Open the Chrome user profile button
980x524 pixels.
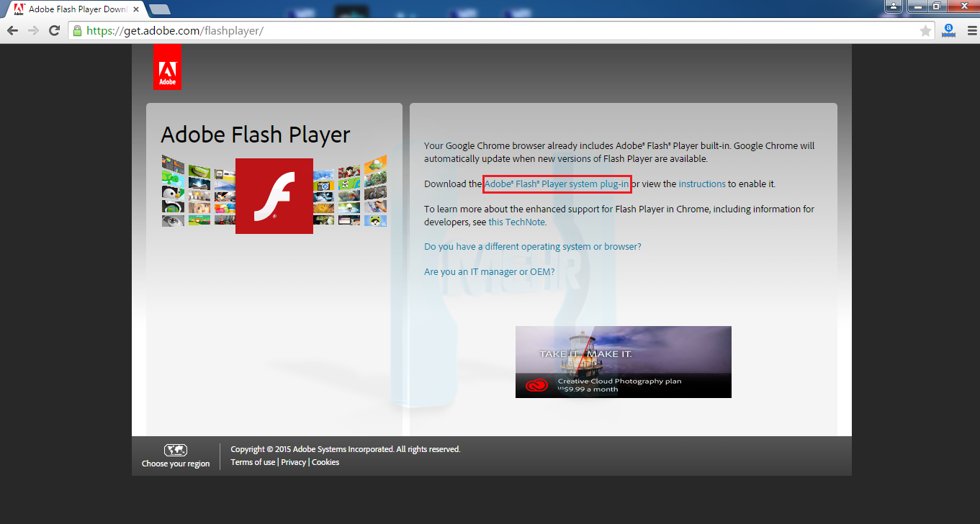pos(894,6)
